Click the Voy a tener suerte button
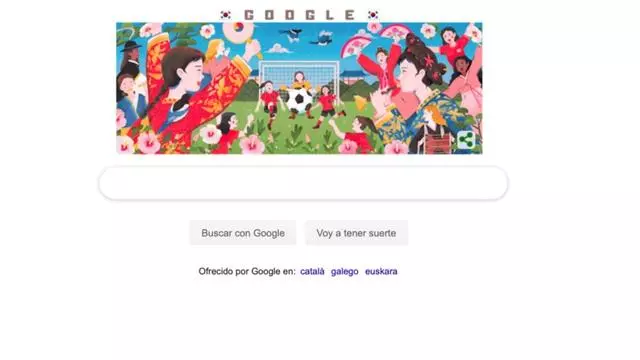The height and width of the screenshot is (360, 640). click(356, 233)
